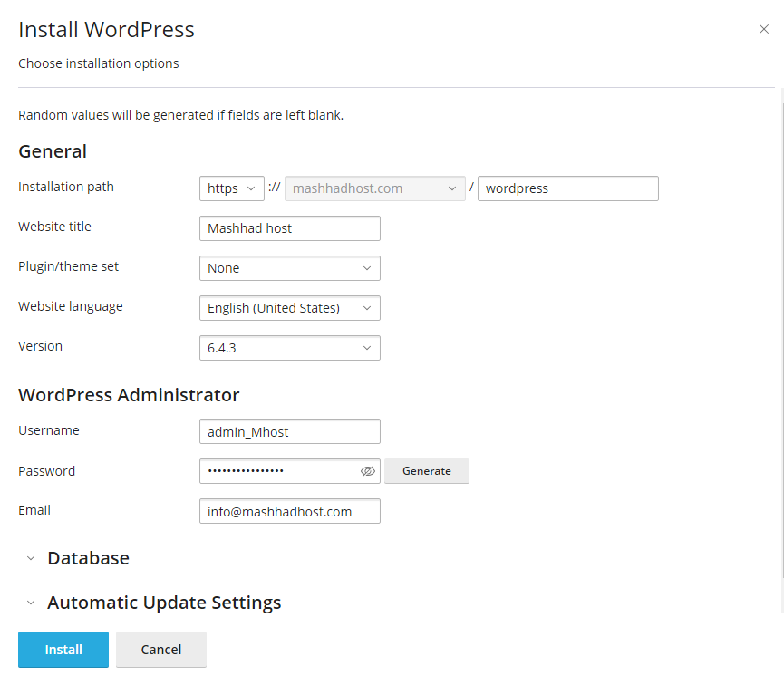Click the Database section heading

(x=88, y=558)
